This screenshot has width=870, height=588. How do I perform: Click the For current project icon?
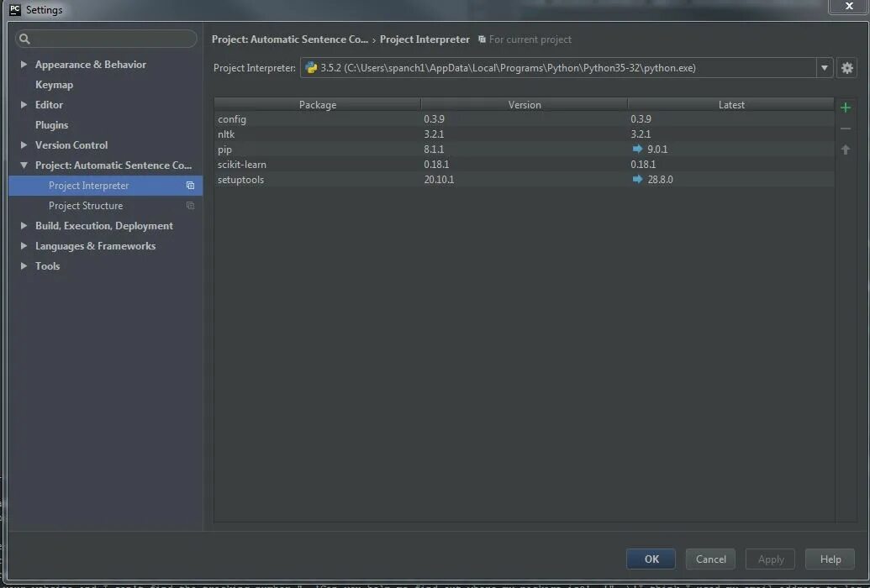pyautogui.click(x=482, y=39)
